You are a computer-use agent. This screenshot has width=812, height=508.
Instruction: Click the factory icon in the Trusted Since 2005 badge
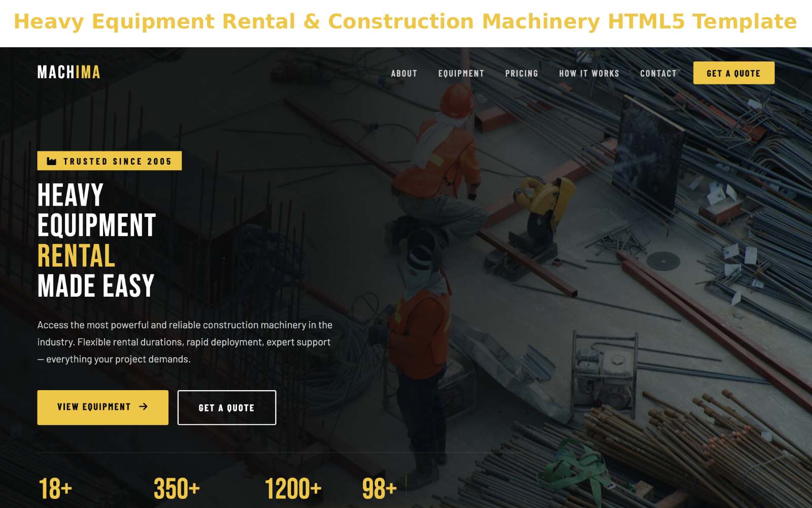point(51,161)
